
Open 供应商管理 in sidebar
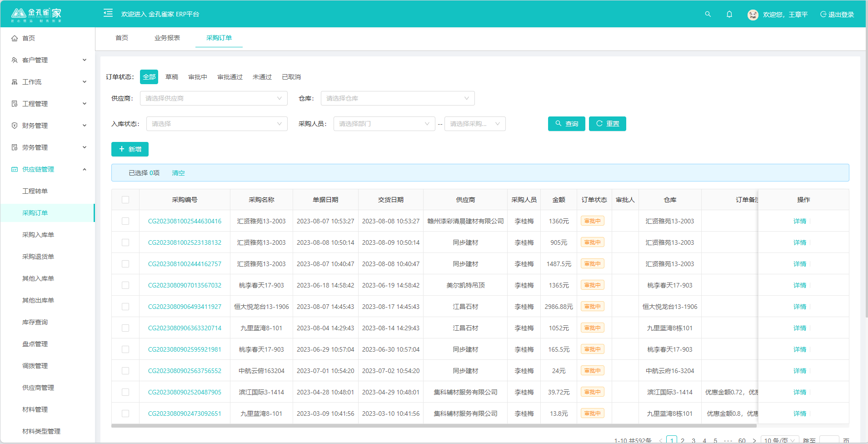pyautogui.click(x=38, y=388)
